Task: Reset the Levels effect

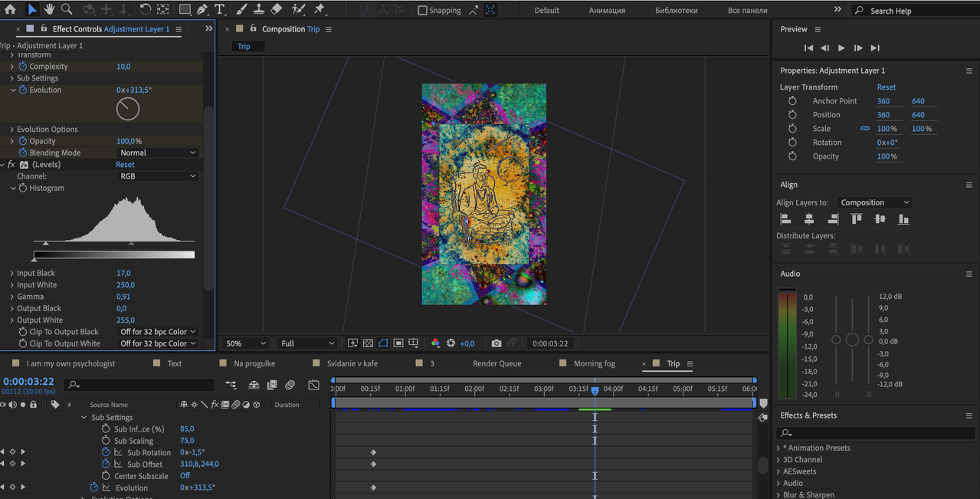Action: pos(125,165)
